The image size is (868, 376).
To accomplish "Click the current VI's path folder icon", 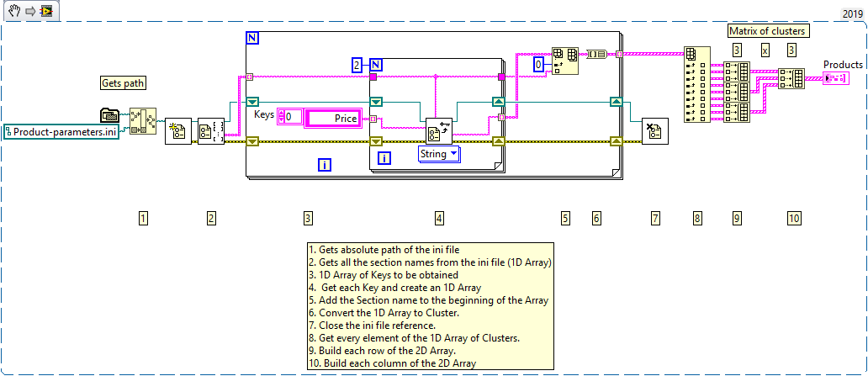I will pyautogui.click(x=109, y=114).
